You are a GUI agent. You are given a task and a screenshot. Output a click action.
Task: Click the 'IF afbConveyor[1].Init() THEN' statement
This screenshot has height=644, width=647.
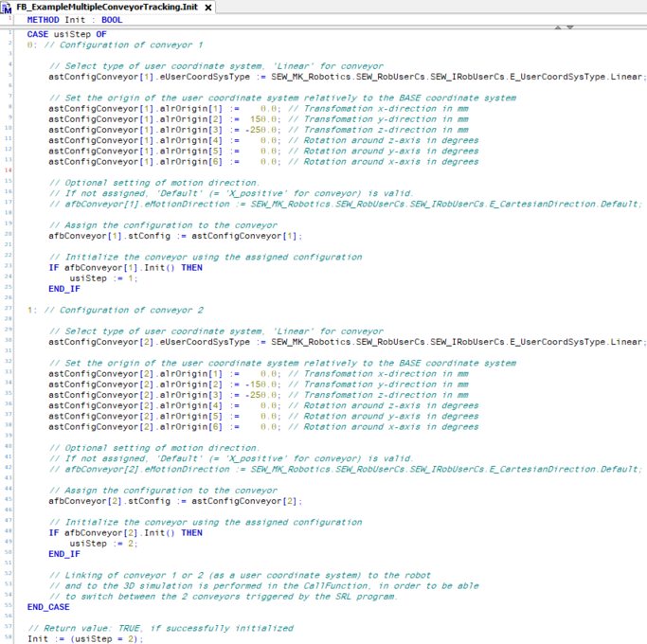(x=125, y=267)
